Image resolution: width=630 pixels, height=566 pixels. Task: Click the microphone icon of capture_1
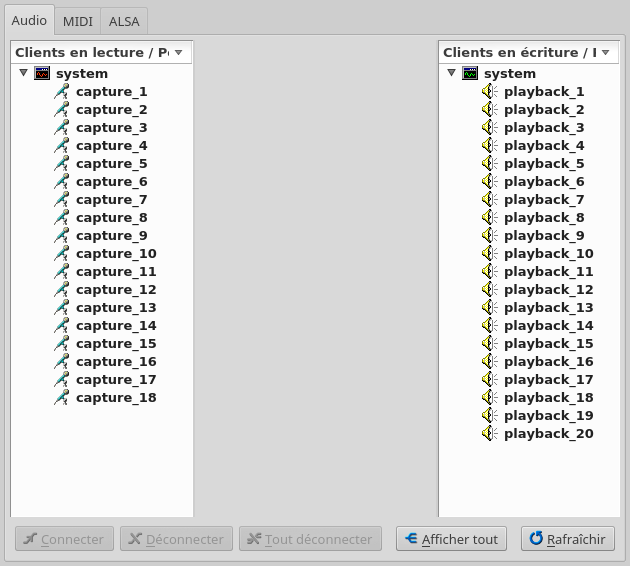61,91
